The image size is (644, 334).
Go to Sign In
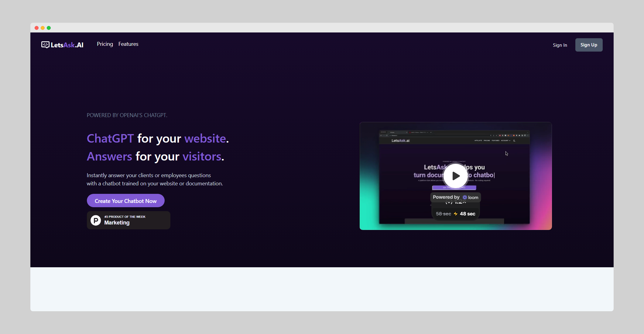560,45
